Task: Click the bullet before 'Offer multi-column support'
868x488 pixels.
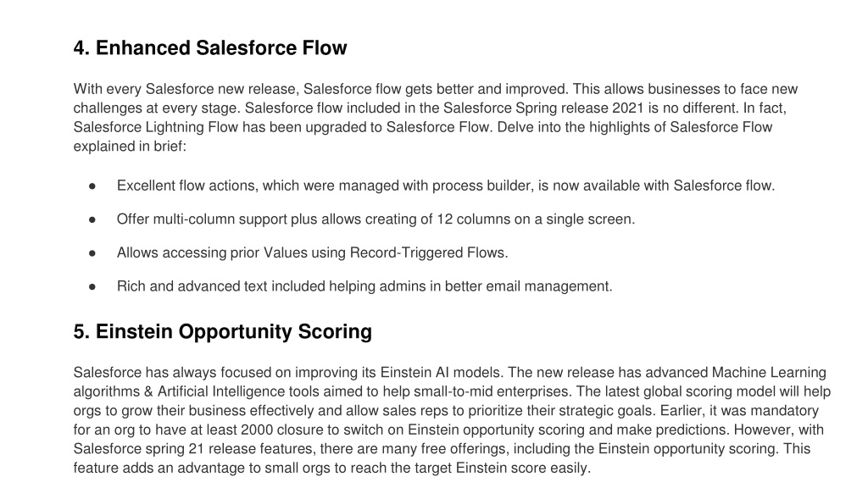Action: (92, 220)
